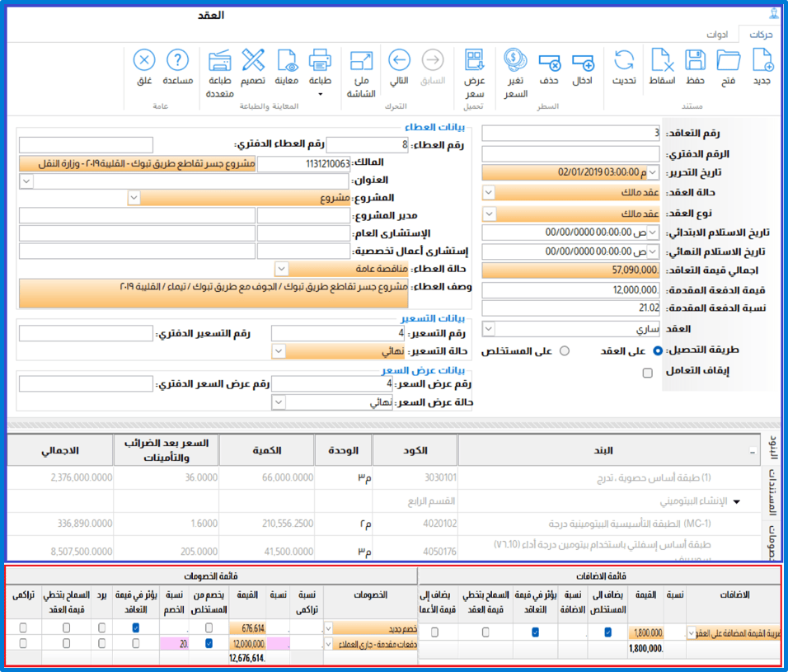This screenshot has height=672, width=788.
Task: Switch to the حركات ribbon tab
Action: pyautogui.click(x=761, y=34)
